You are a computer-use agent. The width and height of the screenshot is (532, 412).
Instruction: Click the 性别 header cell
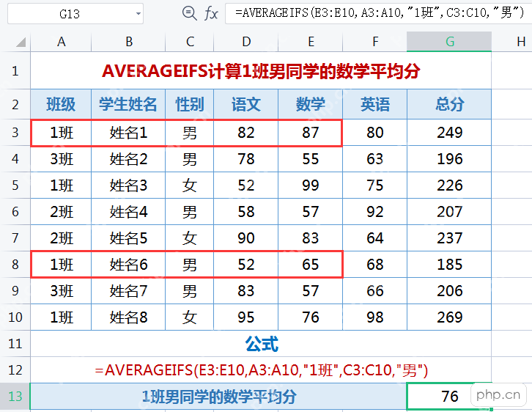click(190, 104)
